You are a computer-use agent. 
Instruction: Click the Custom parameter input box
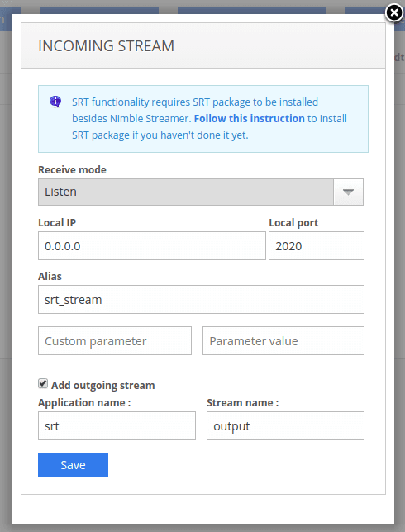115,341
